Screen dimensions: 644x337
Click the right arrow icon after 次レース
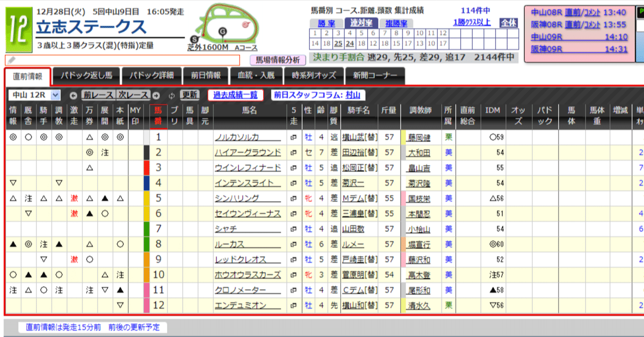tap(155, 96)
